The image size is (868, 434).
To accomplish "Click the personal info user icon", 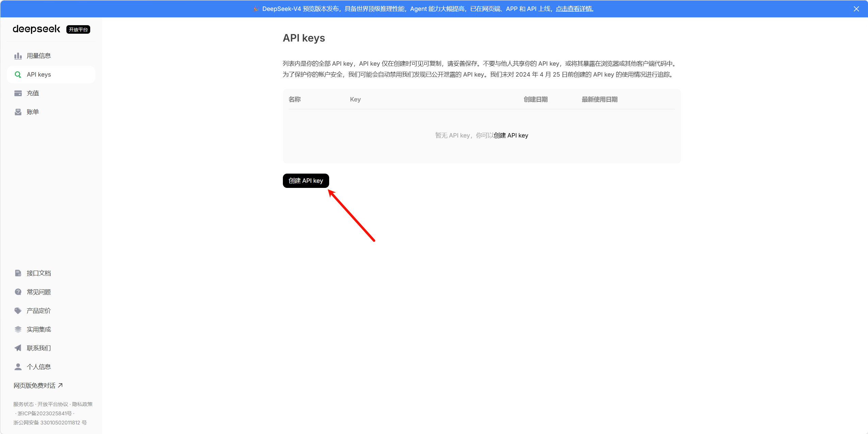I will 18,367.
